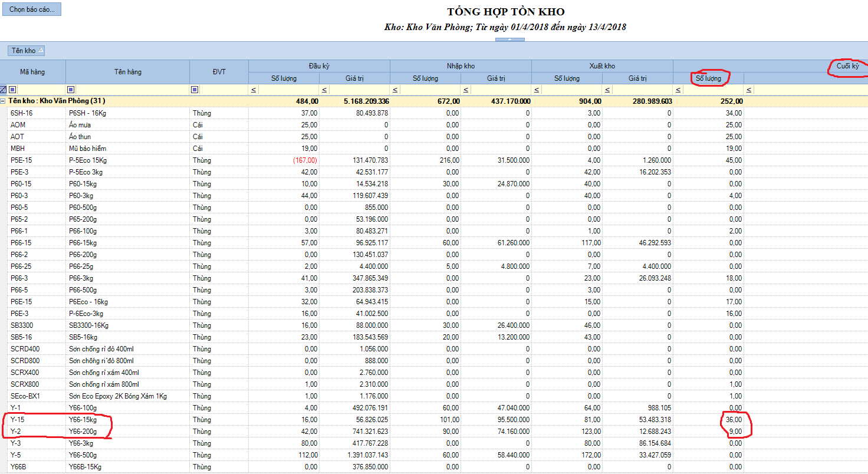
Task: Select the Y-15 code cell
Action: click(x=37, y=420)
